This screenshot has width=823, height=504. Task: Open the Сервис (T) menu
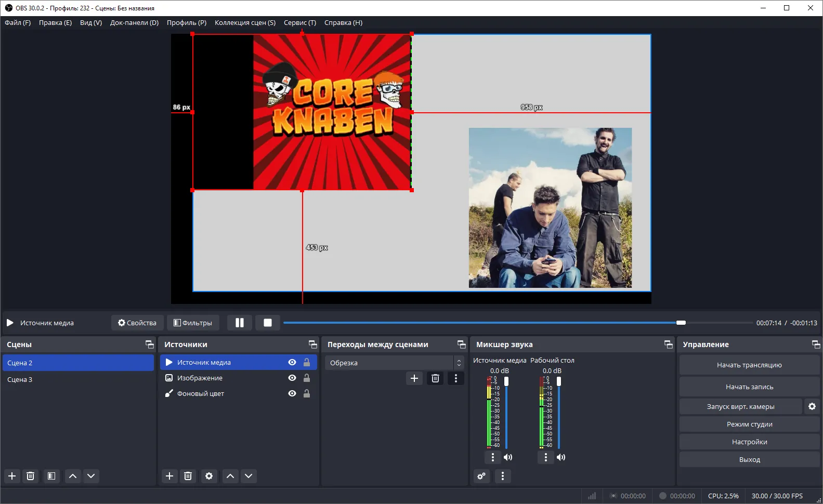(x=300, y=22)
